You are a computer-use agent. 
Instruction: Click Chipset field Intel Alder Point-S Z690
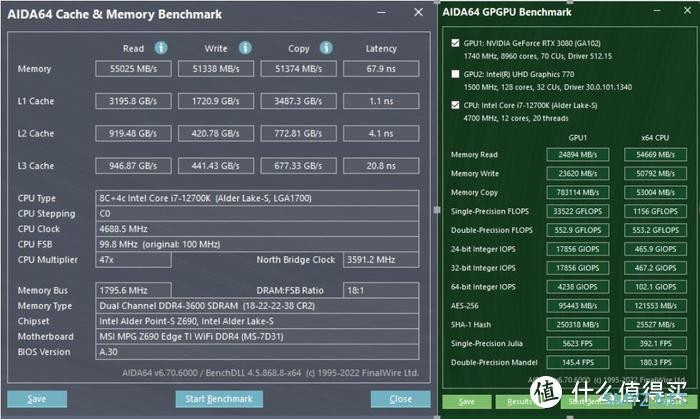pyautogui.click(x=257, y=321)
